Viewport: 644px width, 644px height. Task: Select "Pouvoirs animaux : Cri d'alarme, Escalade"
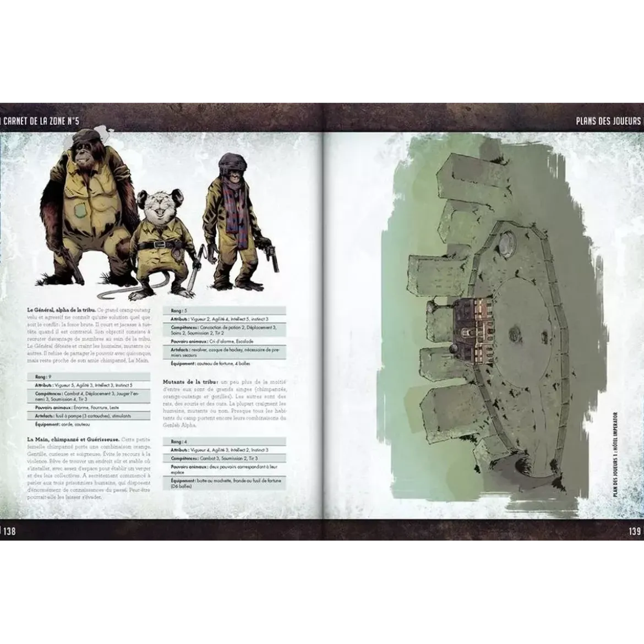(x=224, y=341)
